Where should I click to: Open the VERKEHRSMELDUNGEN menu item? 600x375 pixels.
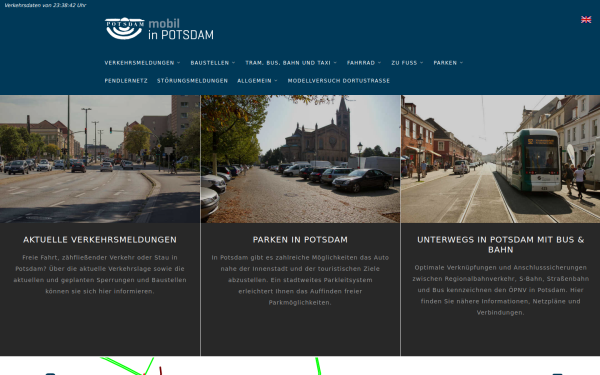(139, 63)
